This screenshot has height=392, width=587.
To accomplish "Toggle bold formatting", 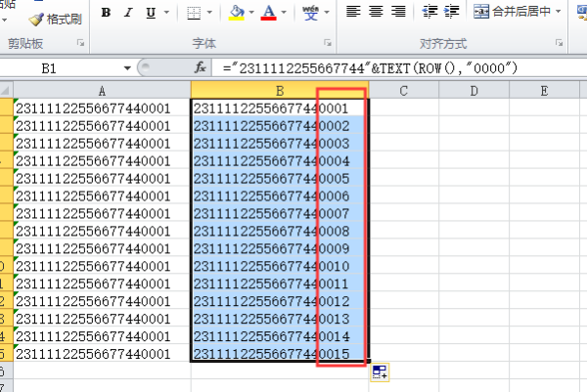I will (106, 13).
